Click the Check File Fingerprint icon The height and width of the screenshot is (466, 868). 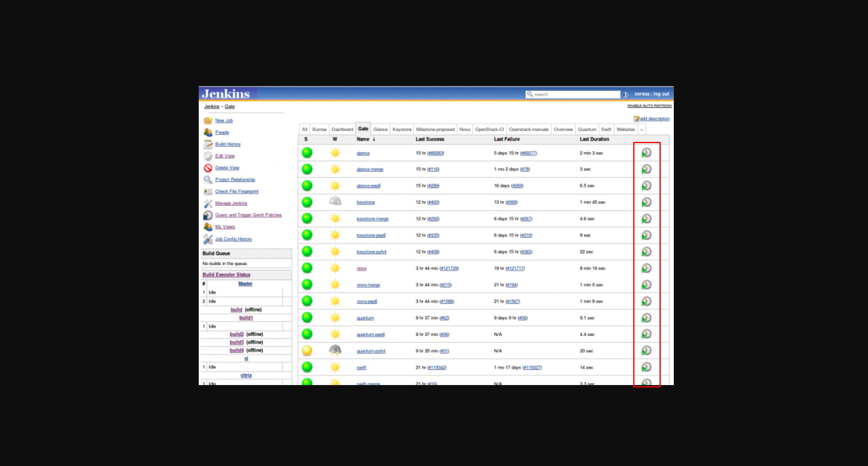pyautogui.click(x=208, y=191)
